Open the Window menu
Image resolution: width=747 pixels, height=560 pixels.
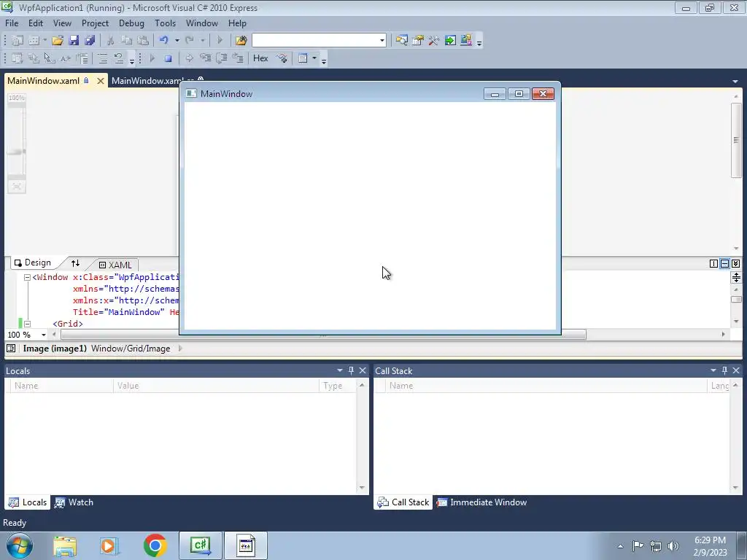[x=202, y=23]
